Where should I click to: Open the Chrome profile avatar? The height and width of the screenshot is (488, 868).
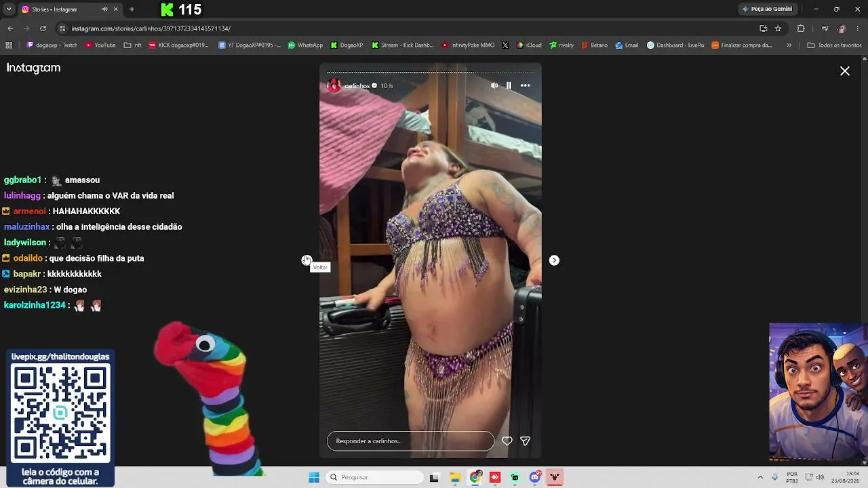pos(842,28)
